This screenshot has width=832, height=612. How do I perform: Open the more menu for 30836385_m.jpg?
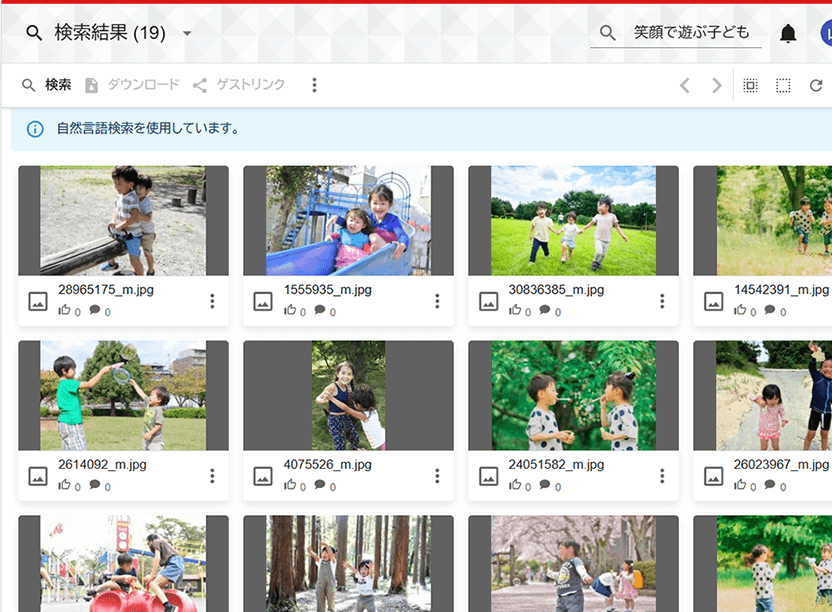point(662,301)
